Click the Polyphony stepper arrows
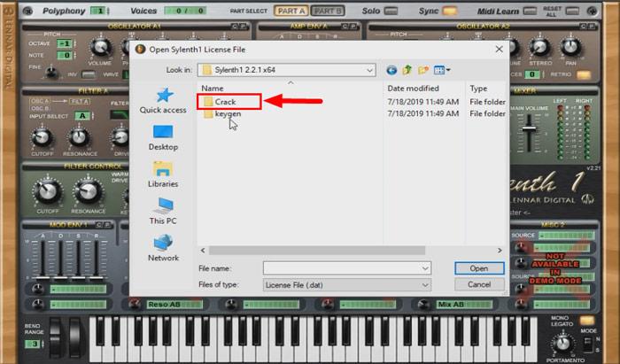 [108, 11]
